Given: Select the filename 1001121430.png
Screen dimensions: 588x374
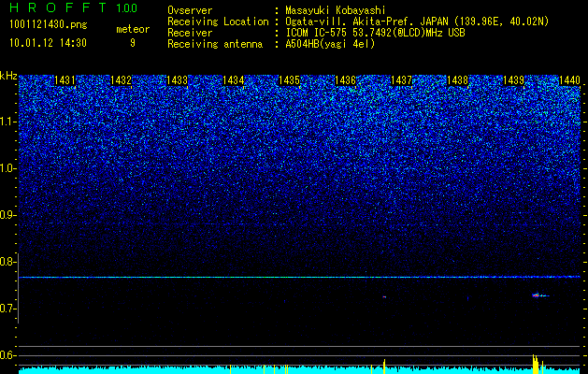Looking at the screenshot, I should tap(49, 24).
